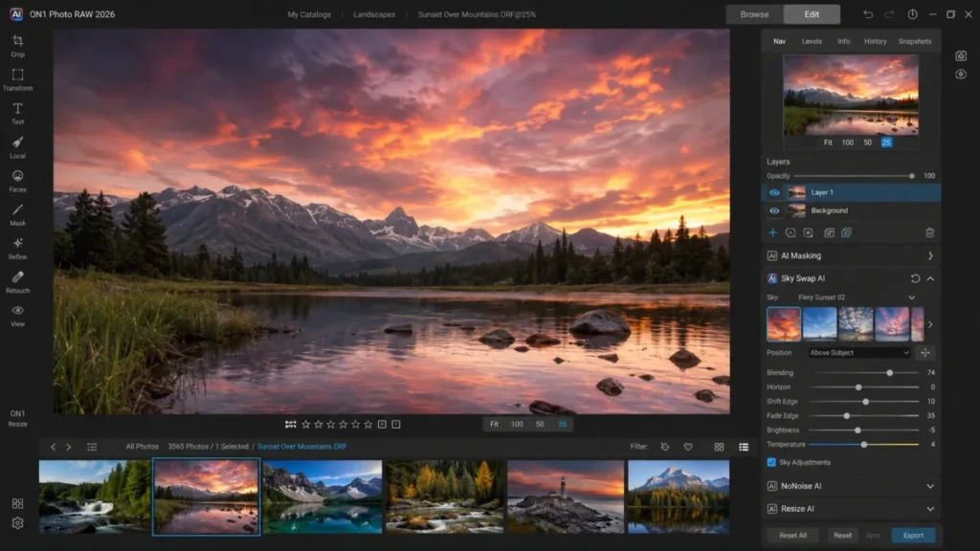Click the Reset button next to Sync

point(842,536)
